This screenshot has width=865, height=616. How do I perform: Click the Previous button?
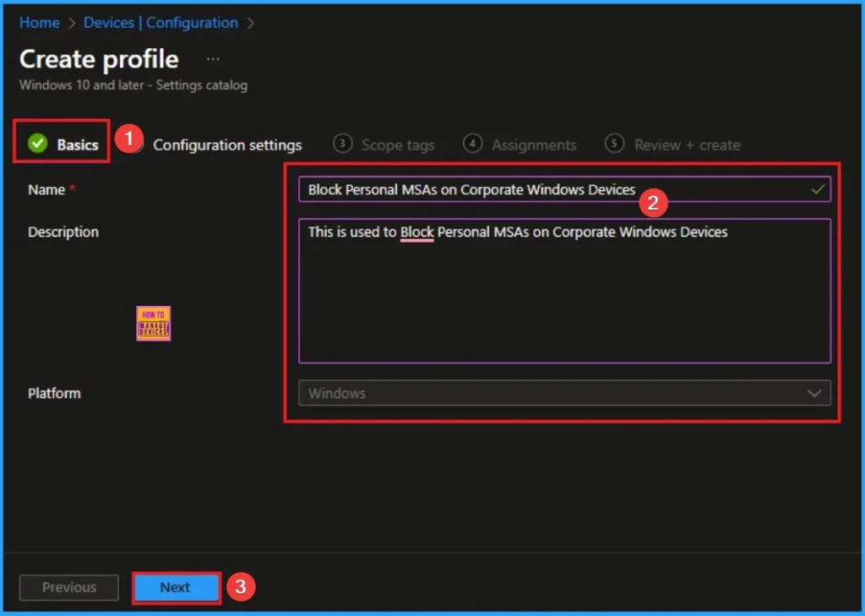pos(68,586)
